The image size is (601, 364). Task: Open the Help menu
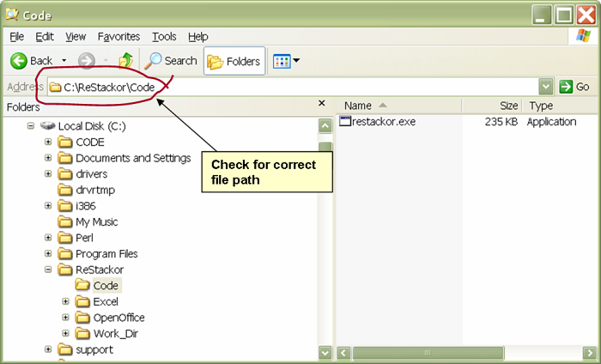(x=198, y=37)
